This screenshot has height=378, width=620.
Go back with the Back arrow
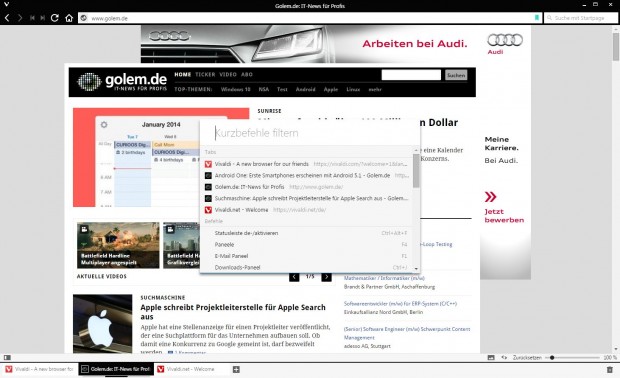pos(7,18)
